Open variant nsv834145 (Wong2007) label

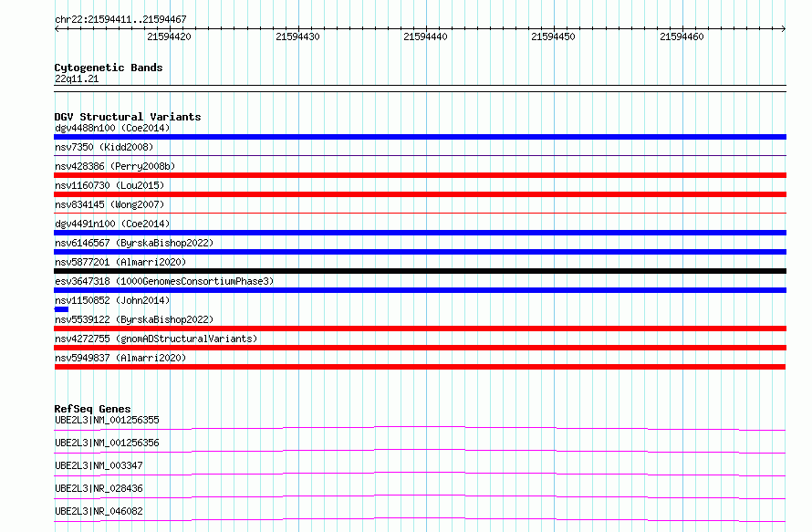[x=109, y=204]
